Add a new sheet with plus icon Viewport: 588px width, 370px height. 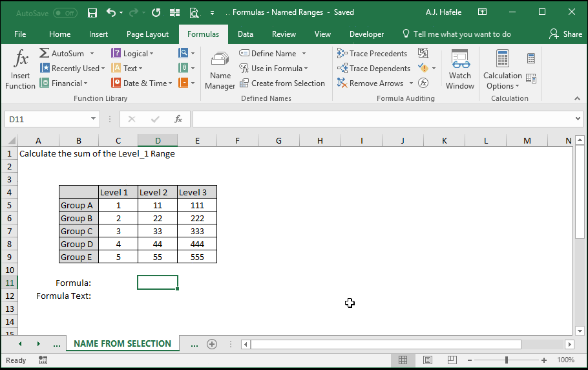pos(212,344)
